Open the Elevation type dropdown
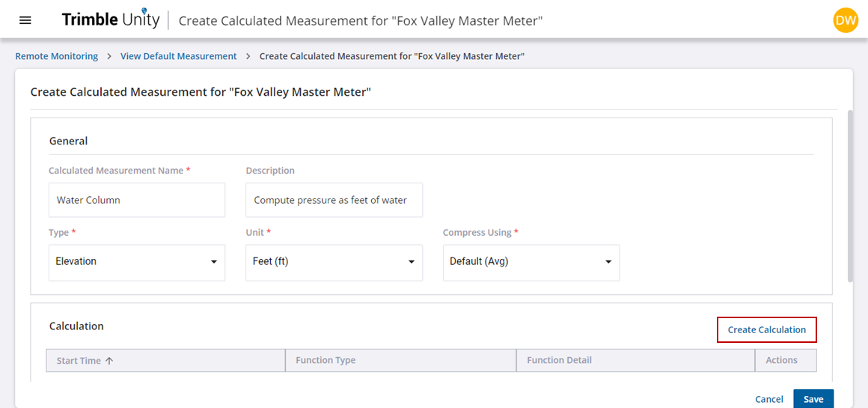 point(137,263)
